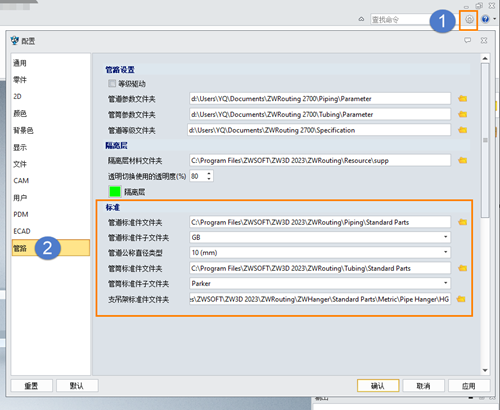Image resolution: width=500 pixels, height=410 pixels.
Task: Browse folder for 管道标准件文件夹 path
Action: (x=462, y=222)
